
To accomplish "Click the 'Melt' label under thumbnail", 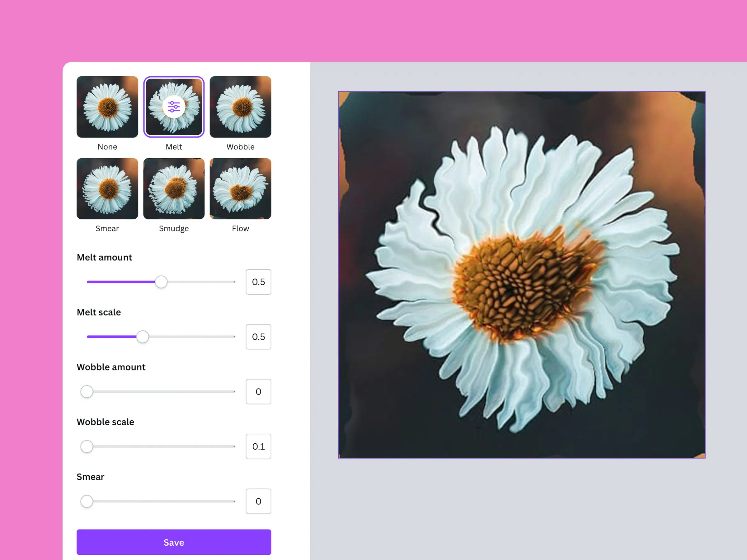I will pos(174,147).
